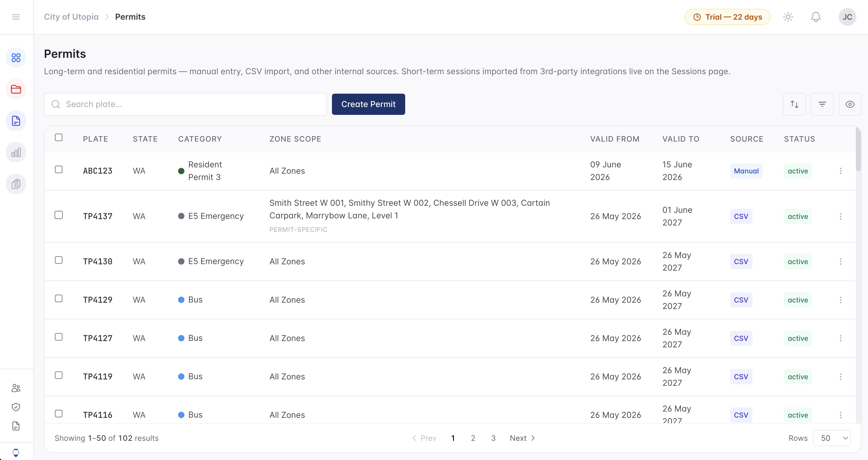
Task: Toggle light theme sun icon
Action: [x=788, y=17]
